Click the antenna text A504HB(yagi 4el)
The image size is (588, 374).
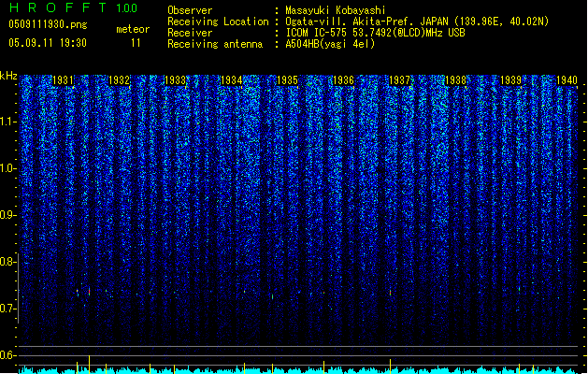330,44
